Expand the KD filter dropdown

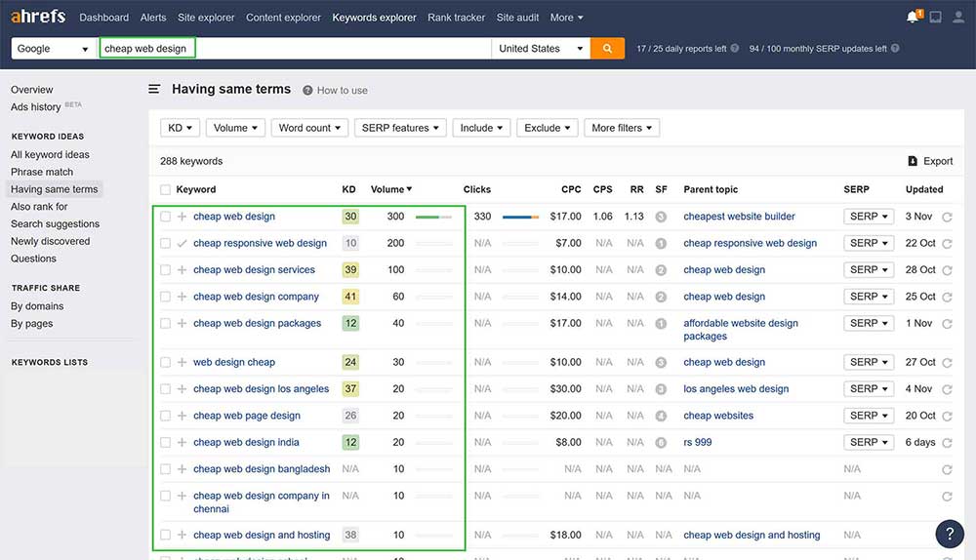coord(181,128)
